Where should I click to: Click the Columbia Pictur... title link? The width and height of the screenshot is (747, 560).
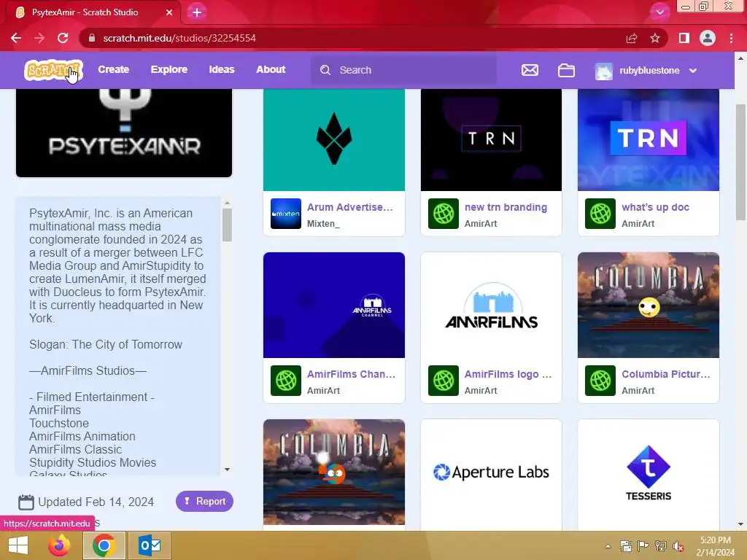click(666, 374)
